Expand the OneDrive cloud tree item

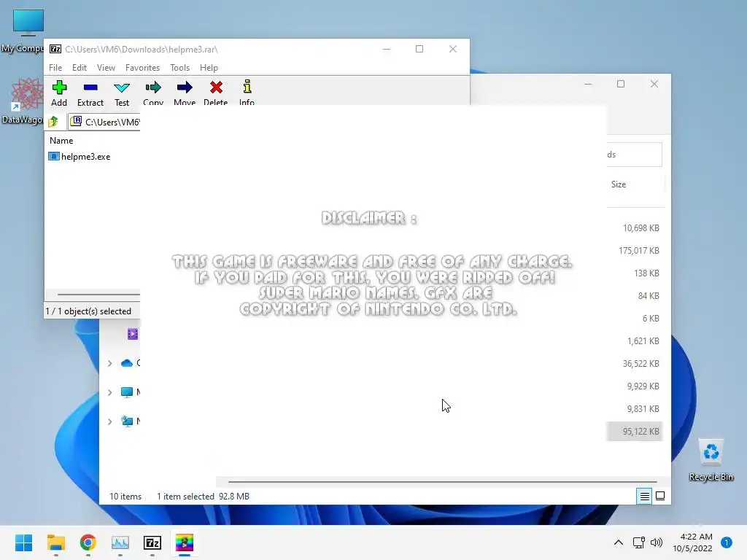[x=109, y=363]
